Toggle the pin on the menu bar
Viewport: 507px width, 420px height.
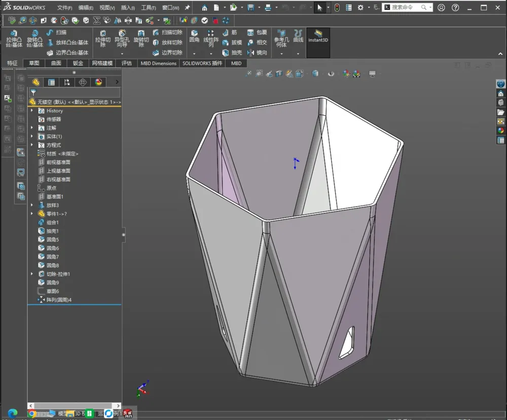(x=187, y=8)
